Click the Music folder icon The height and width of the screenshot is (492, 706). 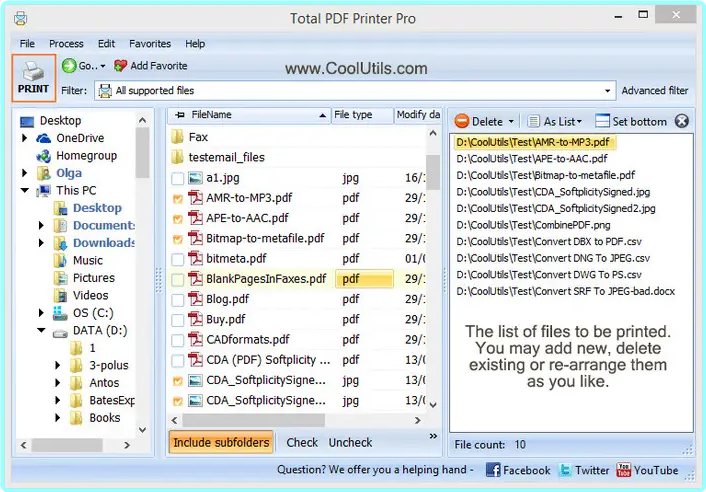(60, 261)
